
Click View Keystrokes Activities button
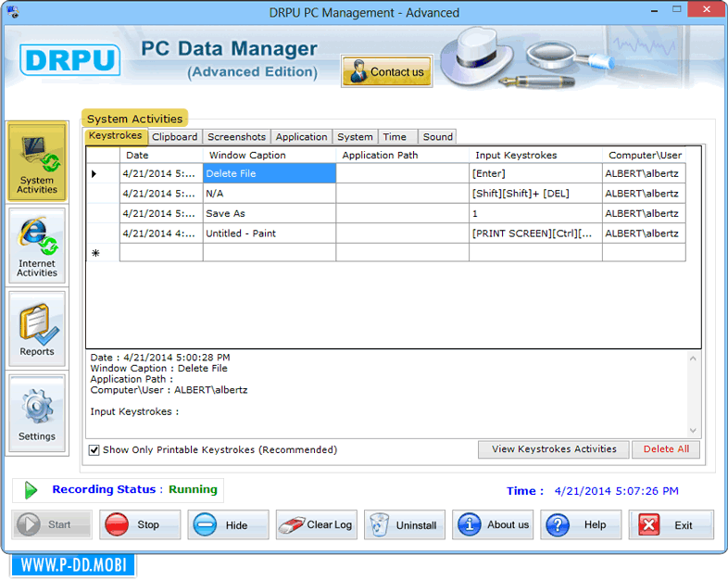tap(554, 449)
